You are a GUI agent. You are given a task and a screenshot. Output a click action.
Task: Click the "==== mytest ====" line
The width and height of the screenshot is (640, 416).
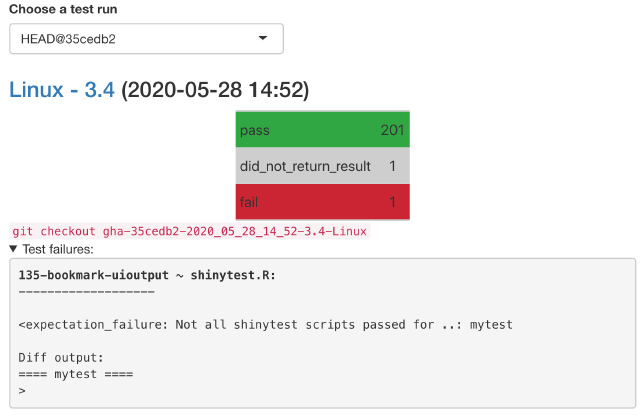tap(76, 374)
